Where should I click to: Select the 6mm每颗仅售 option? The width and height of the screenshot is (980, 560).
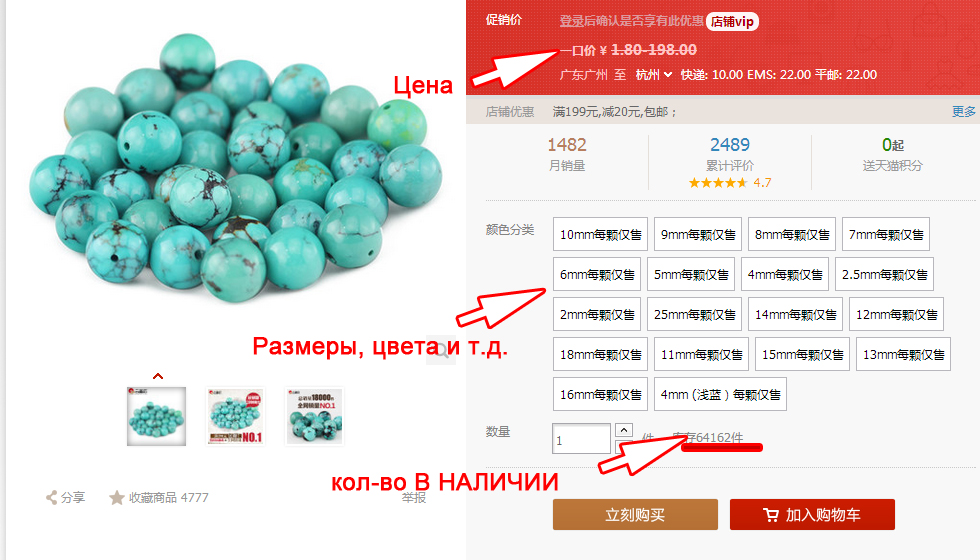pos(597,274)
